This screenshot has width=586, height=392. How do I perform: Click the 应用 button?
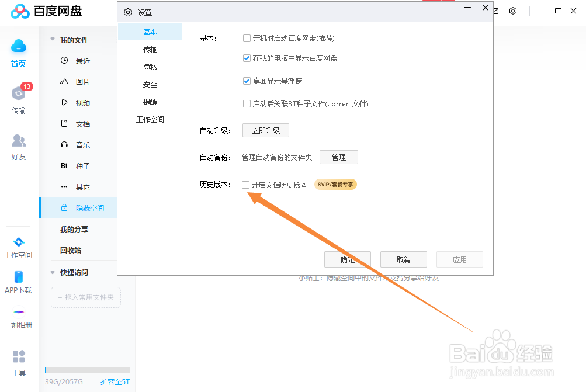pos(460,259)
